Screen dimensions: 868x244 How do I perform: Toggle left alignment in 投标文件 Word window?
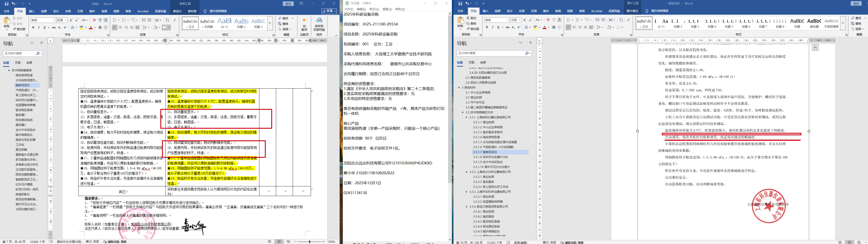568,28
